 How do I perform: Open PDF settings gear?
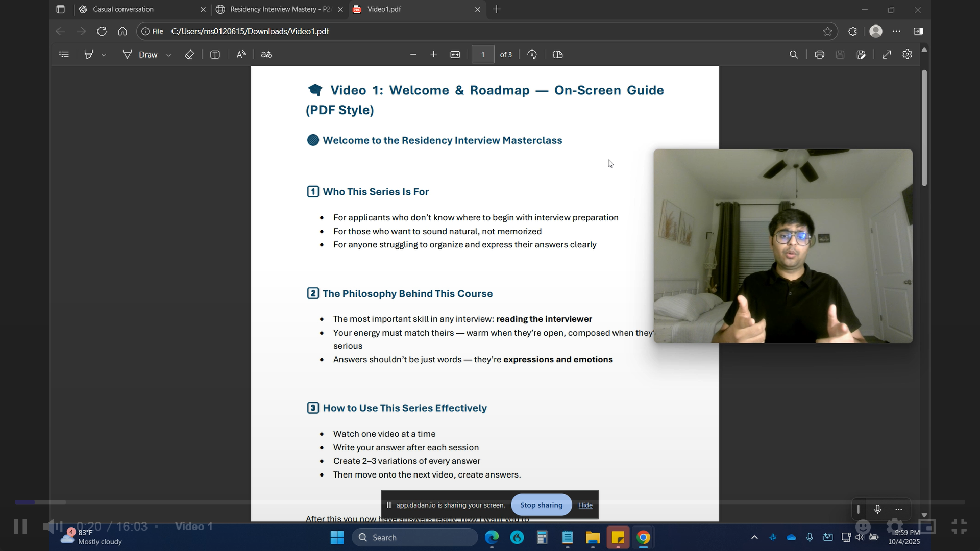point(907,55)
